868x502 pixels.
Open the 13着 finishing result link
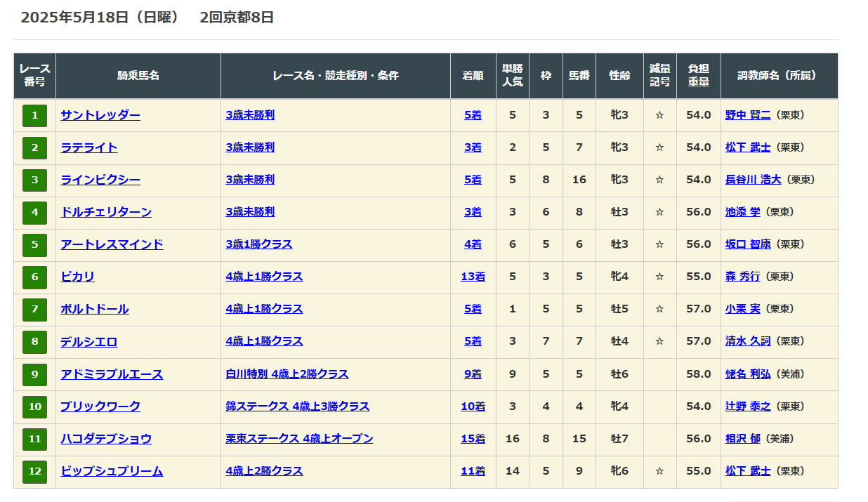473,277
